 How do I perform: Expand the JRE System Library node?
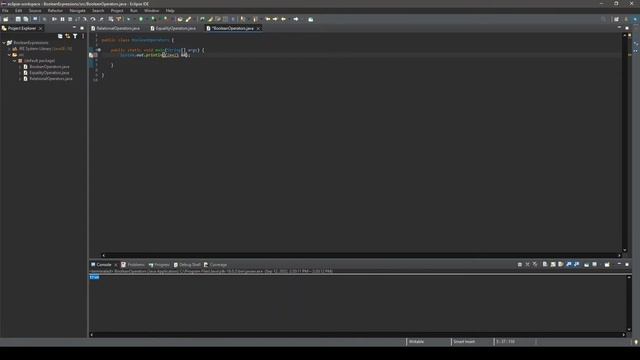coord(9,49)
